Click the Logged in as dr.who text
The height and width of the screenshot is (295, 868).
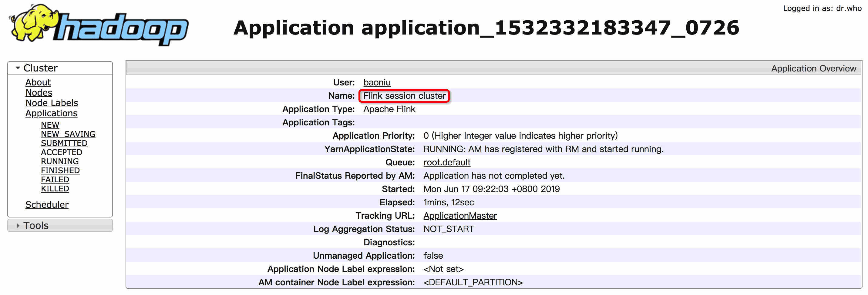(822, 8)
